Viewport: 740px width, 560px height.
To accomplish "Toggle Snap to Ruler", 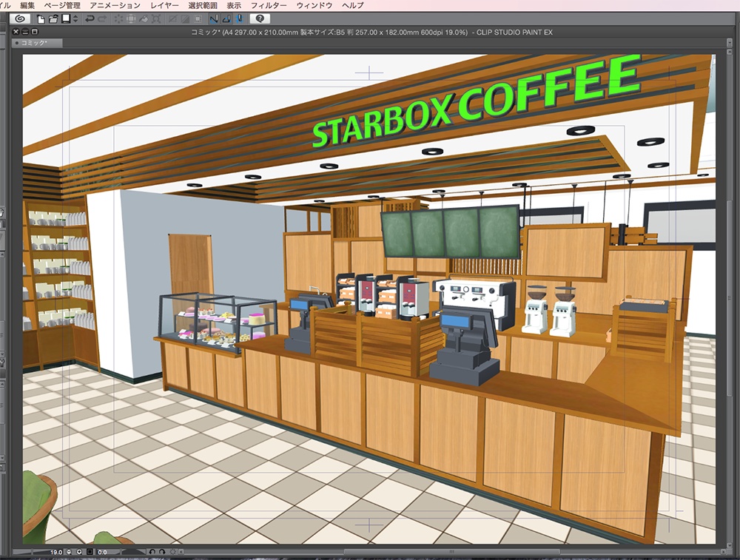I will click(x=214, y=19).
